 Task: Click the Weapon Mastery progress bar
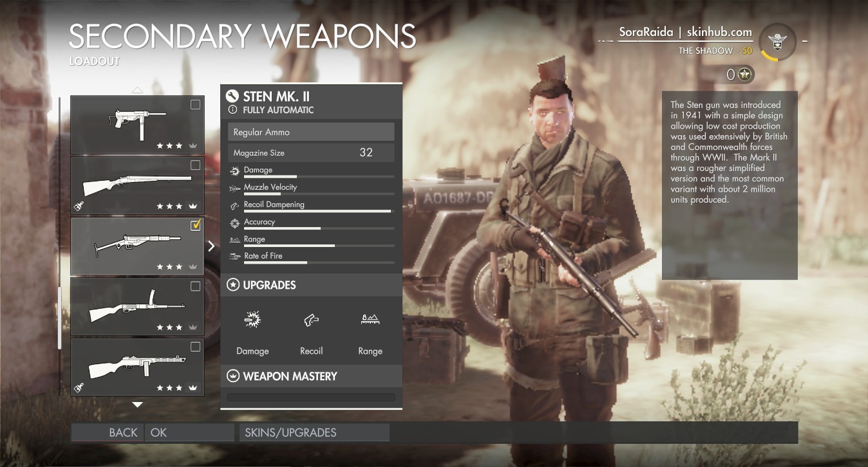coord(311,398)
